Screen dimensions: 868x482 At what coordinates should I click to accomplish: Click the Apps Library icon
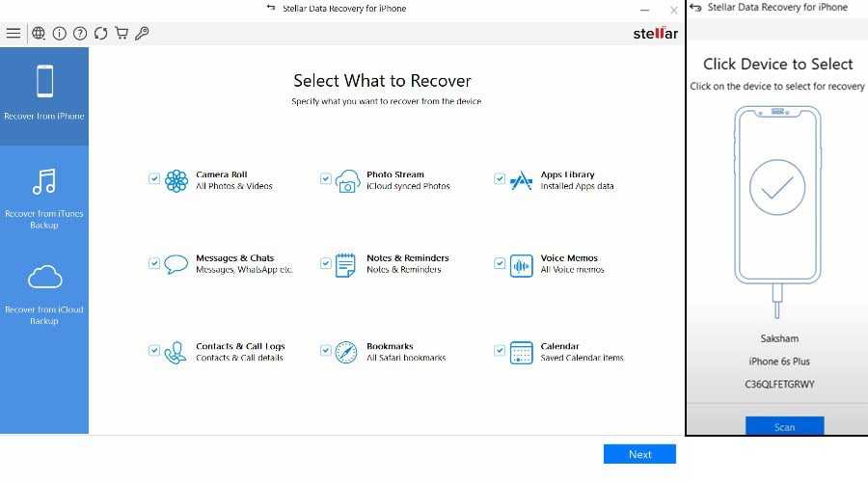click(x=521, y=181)
